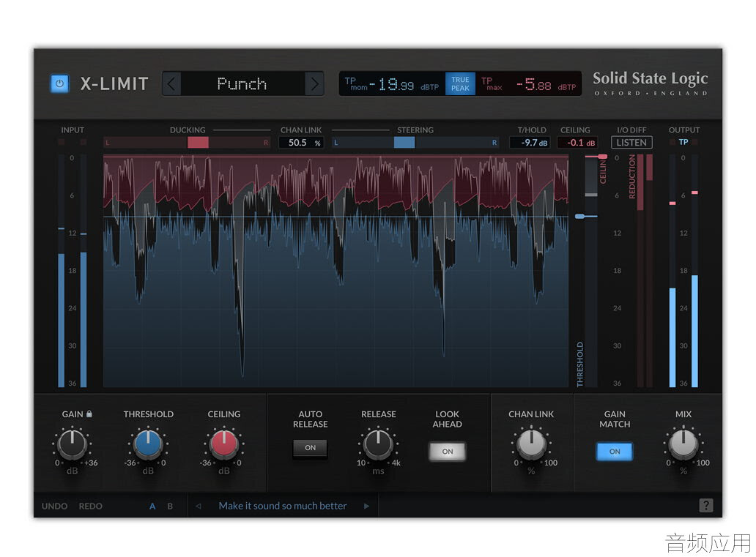Click the gain lock icon

(x=89, y=414)
